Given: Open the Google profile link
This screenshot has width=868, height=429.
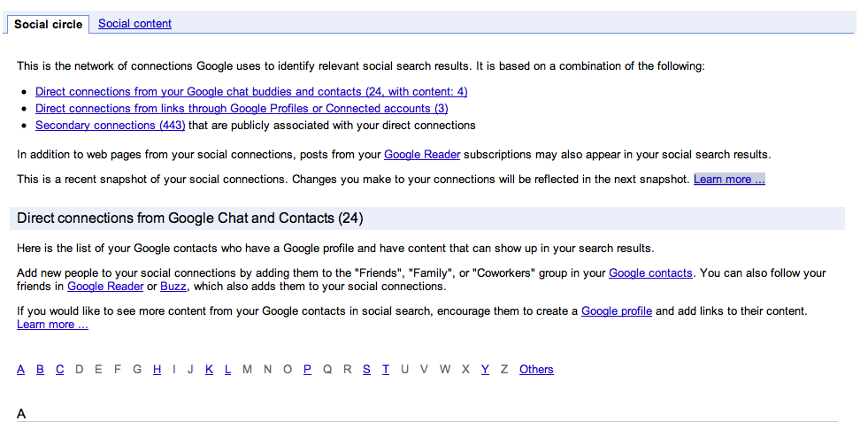Looking at the screenshot, I should (x=616, y=311).
